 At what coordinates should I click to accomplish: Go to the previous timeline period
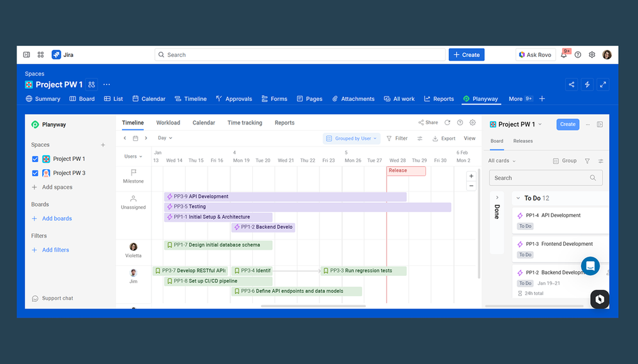(x=125, y=139)
